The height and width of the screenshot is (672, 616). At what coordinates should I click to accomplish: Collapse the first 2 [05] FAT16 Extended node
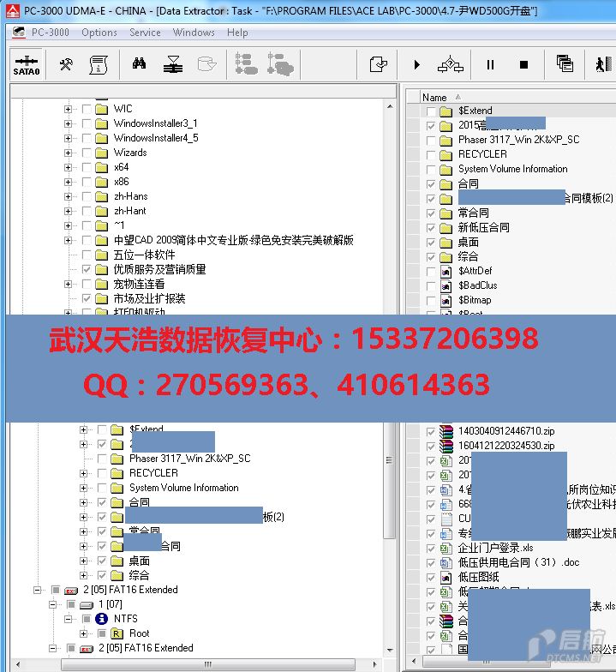pos(37,590)
